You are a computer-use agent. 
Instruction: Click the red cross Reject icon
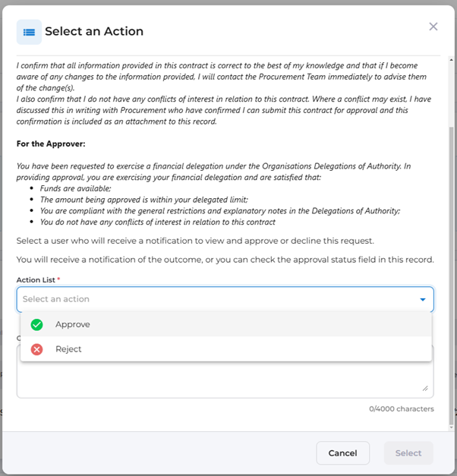36,349
